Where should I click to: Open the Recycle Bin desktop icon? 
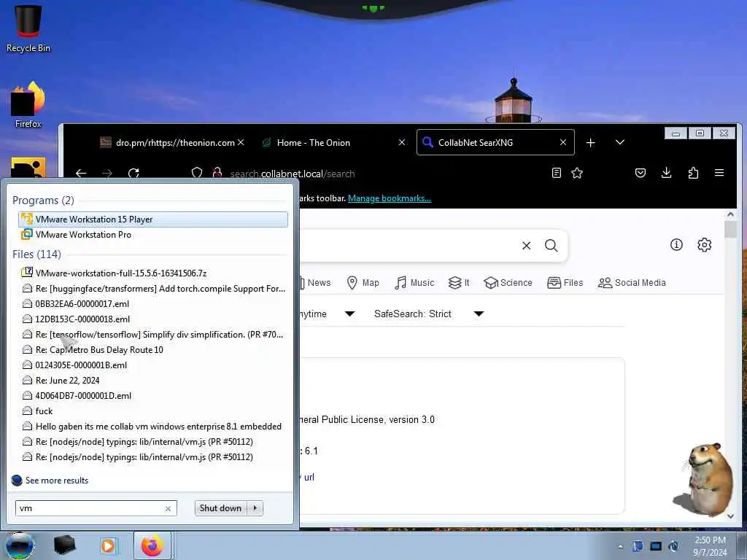point(28,28)
